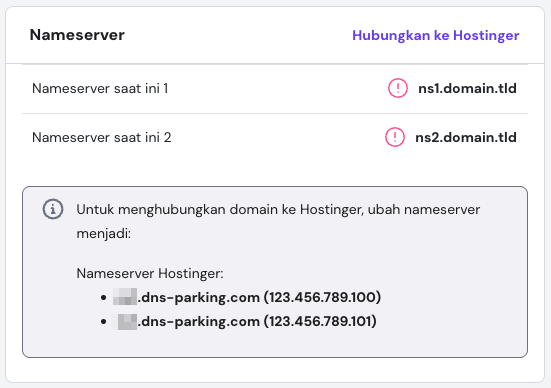Select the ns1.domain.tld value

[x=467, y=88]
